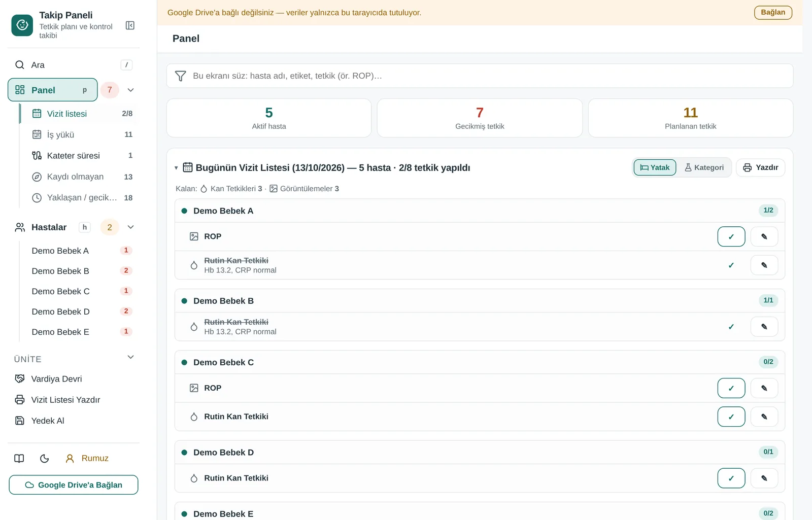The width and height of the screenshot is (812, 520).
Task: Uncheck Demo Bebek A's Rutin Kan Tetkiki
Action: click(x=731, y=265)
